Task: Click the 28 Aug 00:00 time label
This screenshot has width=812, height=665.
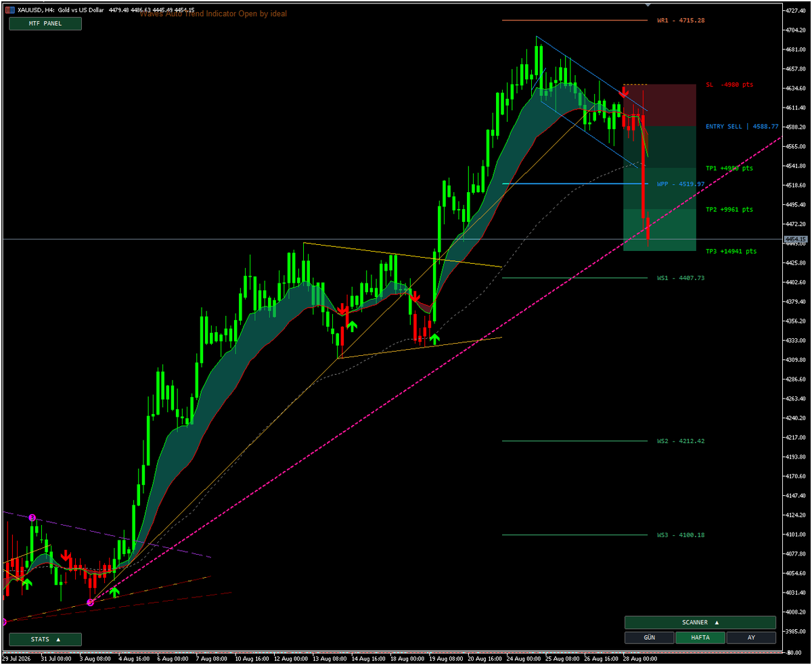Action: [639, 658]
